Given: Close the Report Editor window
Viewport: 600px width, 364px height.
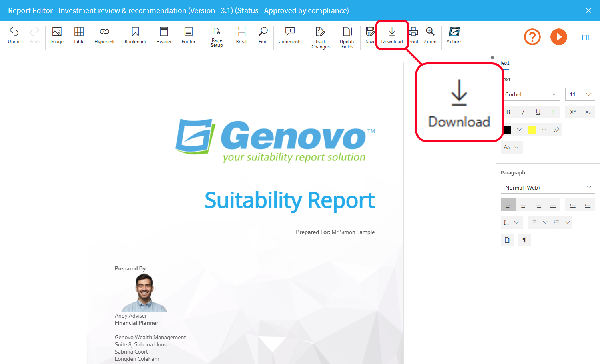Looking at the screenshot, I should 588,10.
